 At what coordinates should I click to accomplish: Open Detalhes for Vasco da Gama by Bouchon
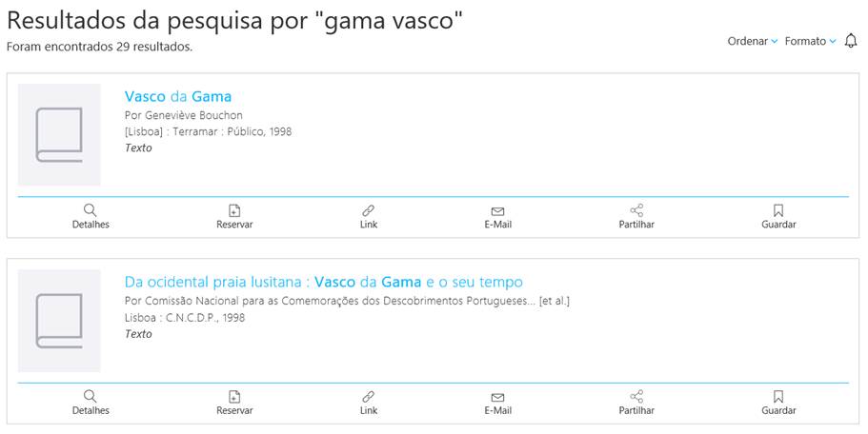coord(91,216)
